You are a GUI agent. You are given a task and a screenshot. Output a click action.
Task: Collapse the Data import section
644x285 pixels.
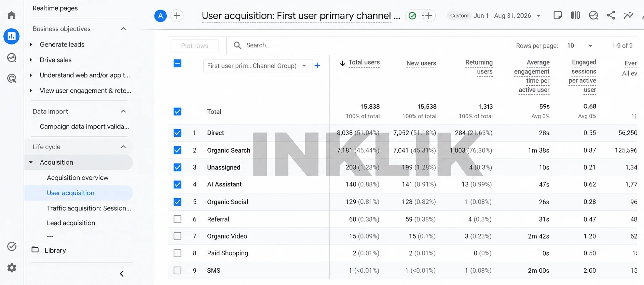pyautogui.click(x=123, y=111)
